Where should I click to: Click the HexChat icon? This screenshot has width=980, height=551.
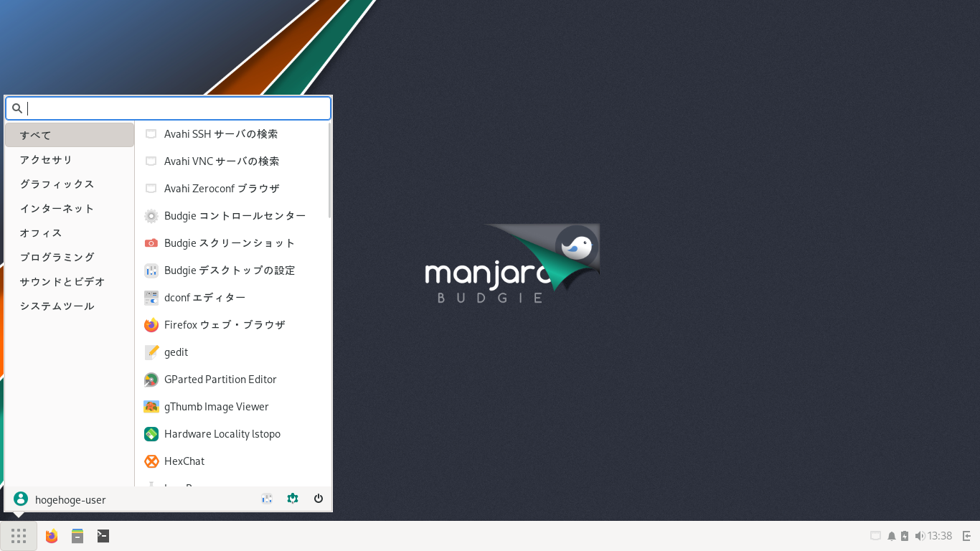point(151,461)
